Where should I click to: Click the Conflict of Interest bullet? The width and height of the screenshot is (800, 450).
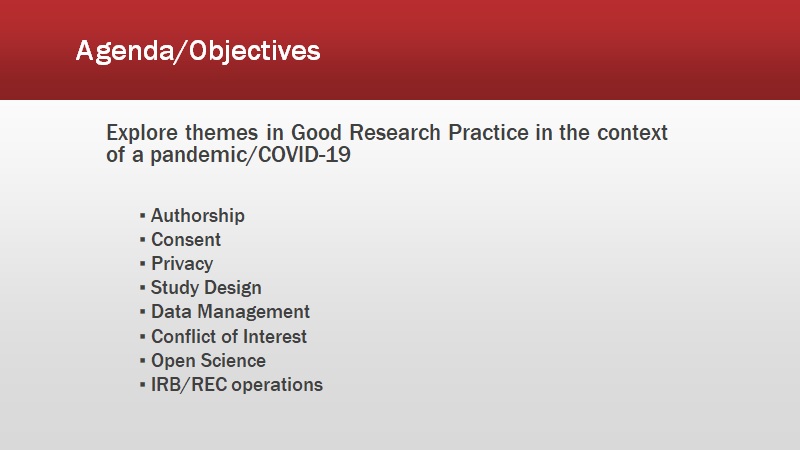pos(229,336)
